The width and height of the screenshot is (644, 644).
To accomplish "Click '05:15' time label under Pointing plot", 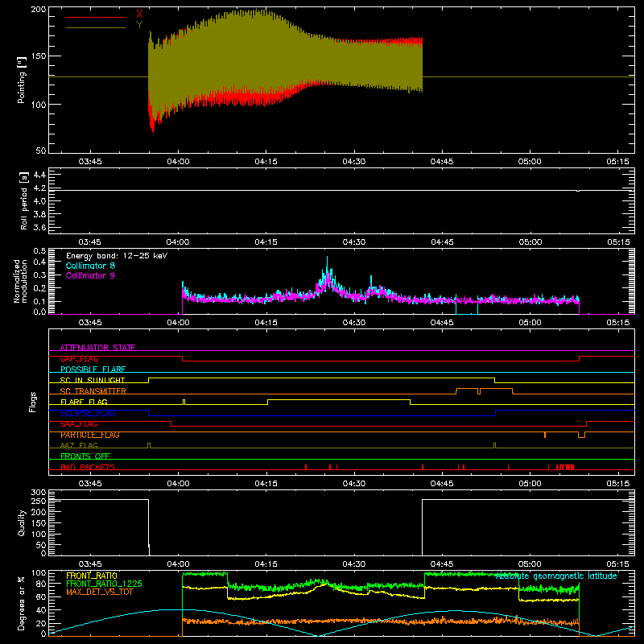I will [617, 162].
